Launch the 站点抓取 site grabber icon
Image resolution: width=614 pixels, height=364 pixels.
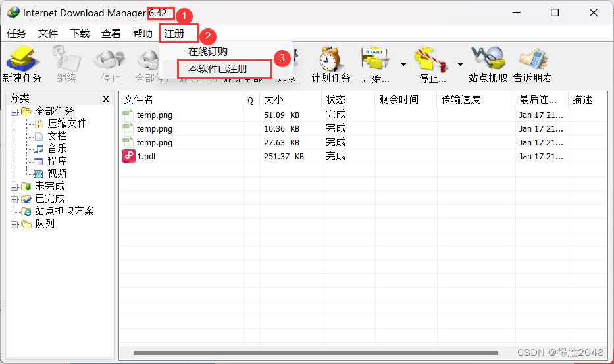click(x=488, y=59)
